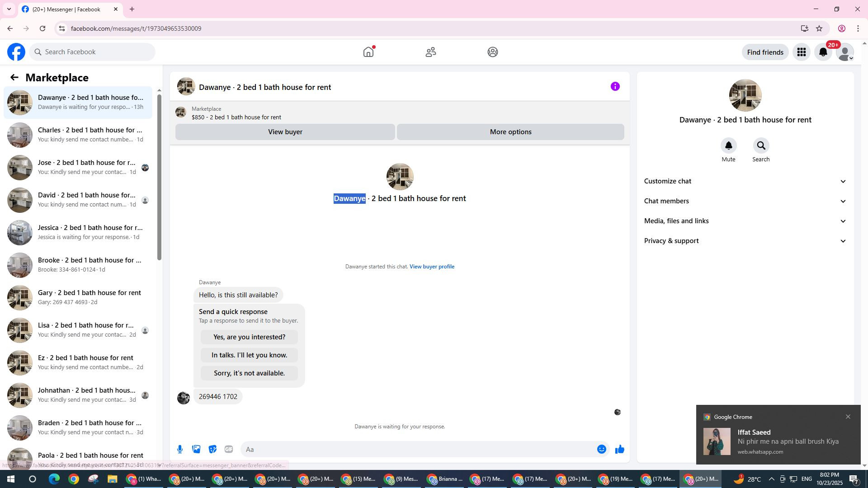Click the voice clip microphone icon
The width and height of the screenshot is (868, 488).
180,449
